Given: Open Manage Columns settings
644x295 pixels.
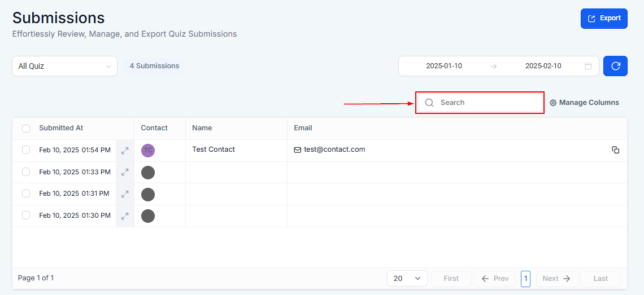Looking at the screenshot, I should pyautogui.click(x=584, y=103).
